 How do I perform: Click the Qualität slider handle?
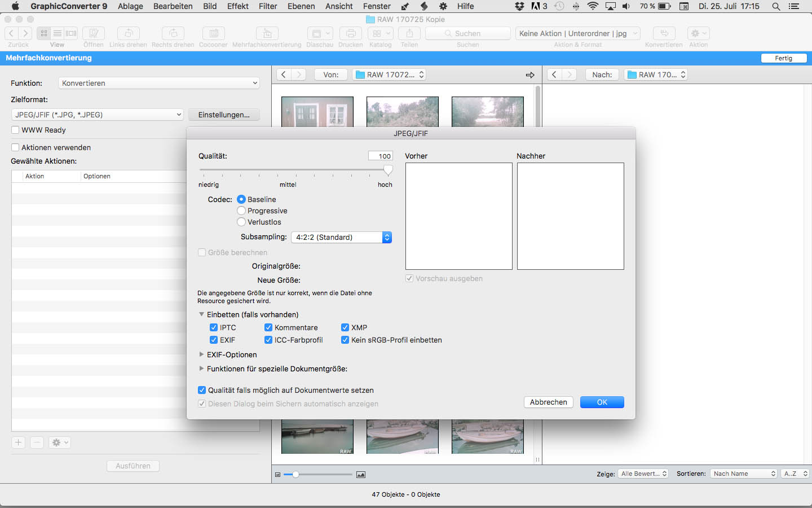click(388, 170)
